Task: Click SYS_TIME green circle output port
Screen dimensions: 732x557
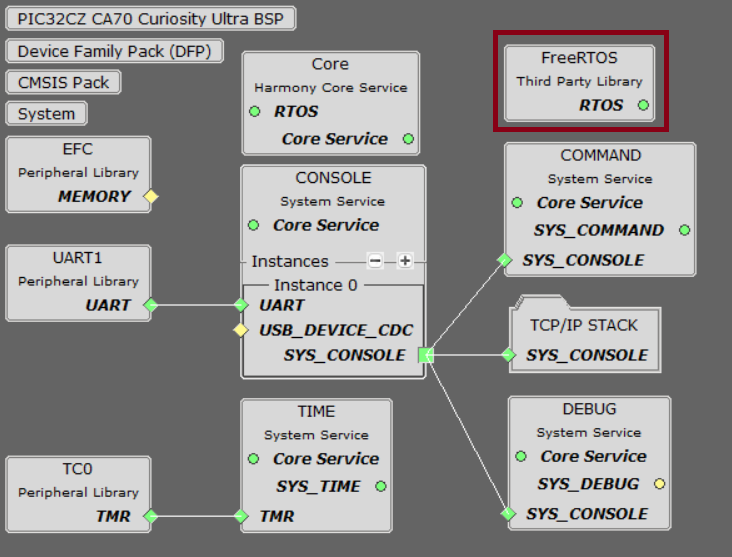Action: [x=381, y=486]
